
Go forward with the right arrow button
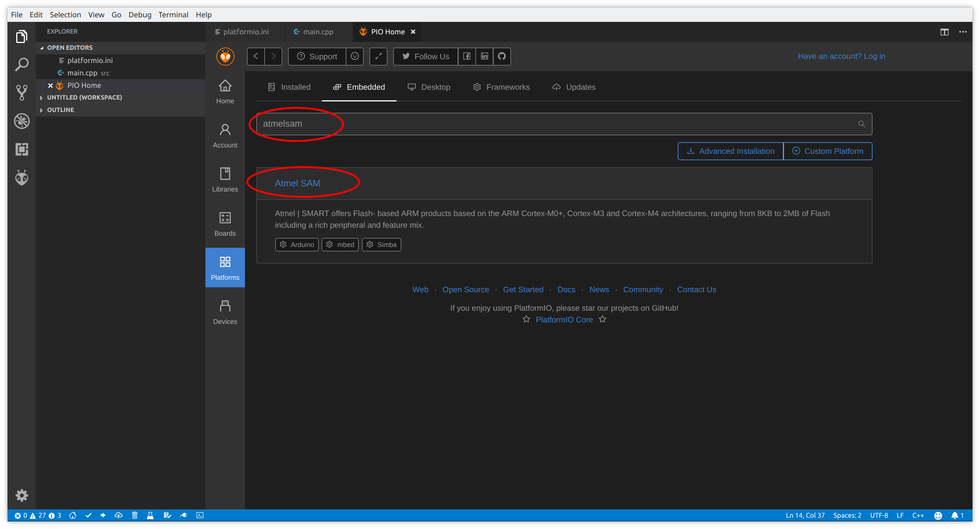tap(273, 56)
